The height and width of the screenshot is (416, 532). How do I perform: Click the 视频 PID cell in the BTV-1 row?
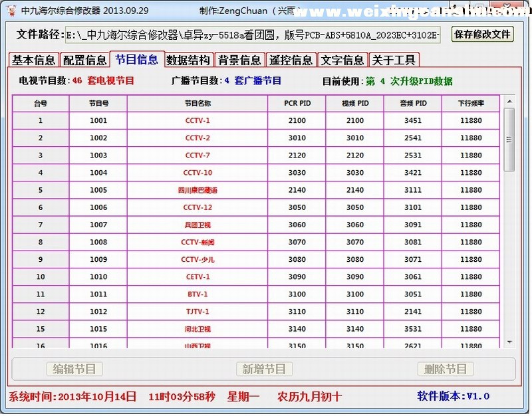pyautogui.click(x=355, y=294)
